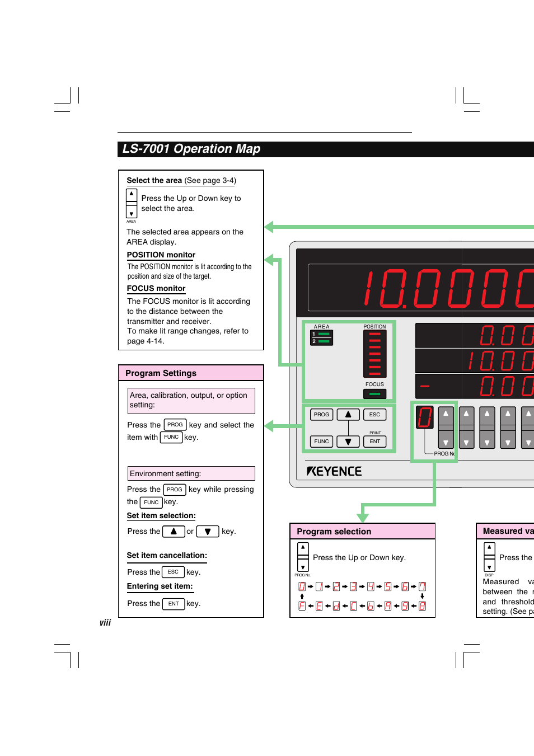Click the down arrow of the PROG No. rocker key on the device
Image resolution: width=534 pixels, height=756 pixels.
(446, 442)
